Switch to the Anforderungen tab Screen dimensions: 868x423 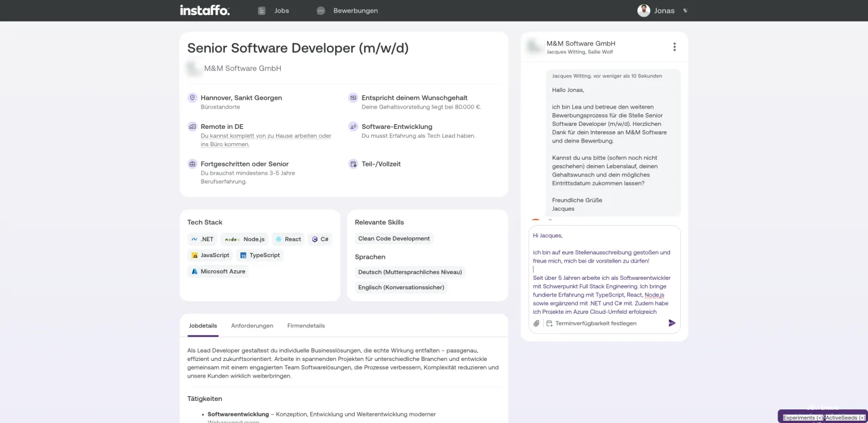tap(252, 326)
